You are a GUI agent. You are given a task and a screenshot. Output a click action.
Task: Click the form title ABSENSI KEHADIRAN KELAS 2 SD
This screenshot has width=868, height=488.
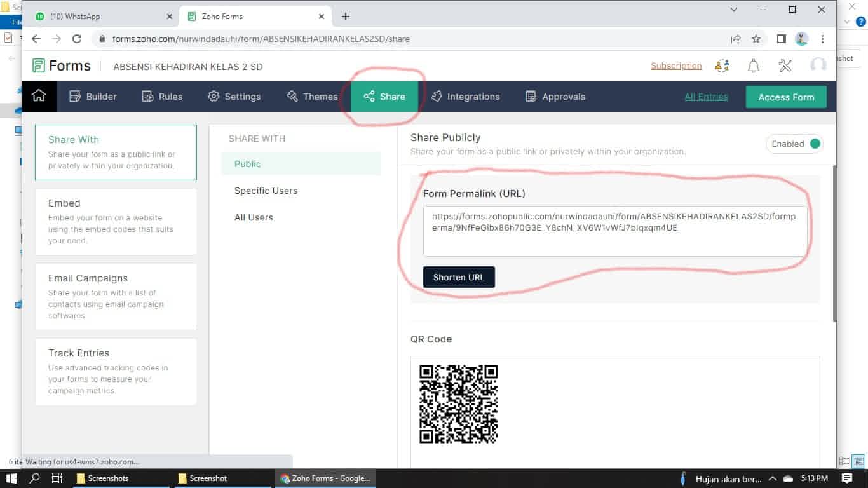[x=188, y=67]
